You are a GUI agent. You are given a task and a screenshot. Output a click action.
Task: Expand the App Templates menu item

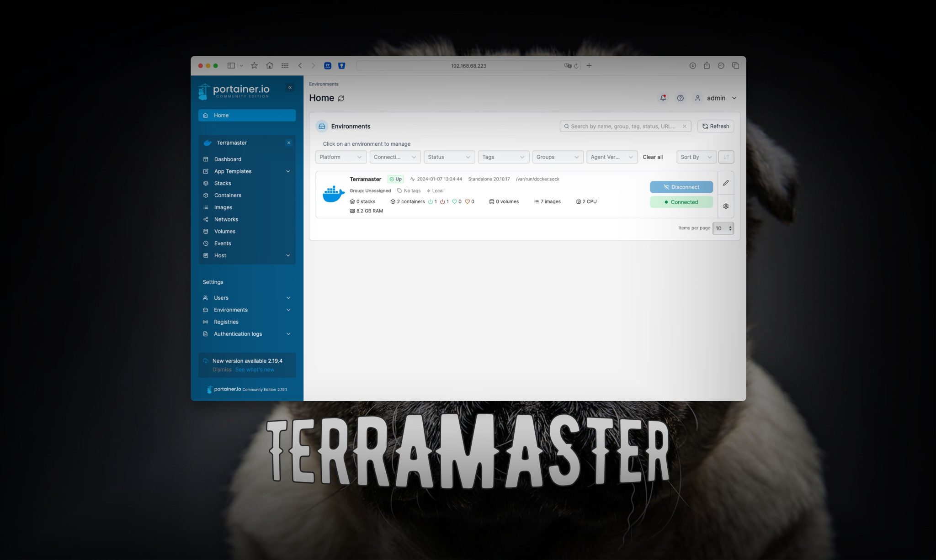tap(287, 171)
